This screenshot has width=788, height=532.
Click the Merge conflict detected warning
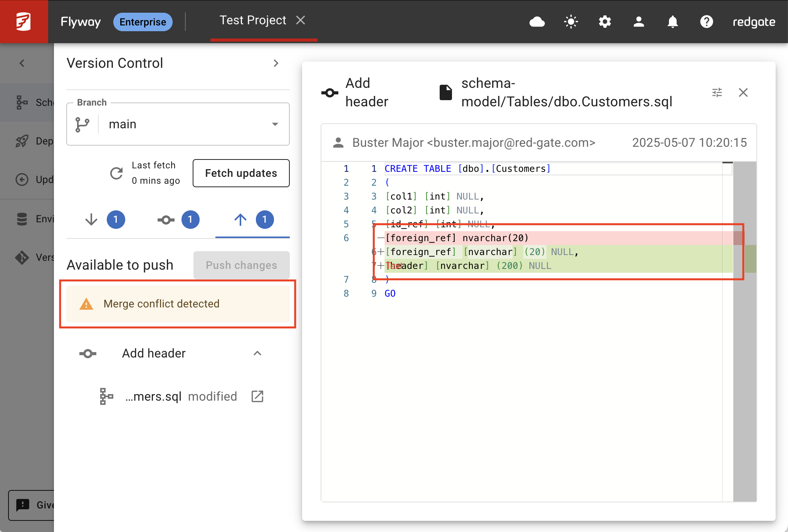click(x=178, y=304)
